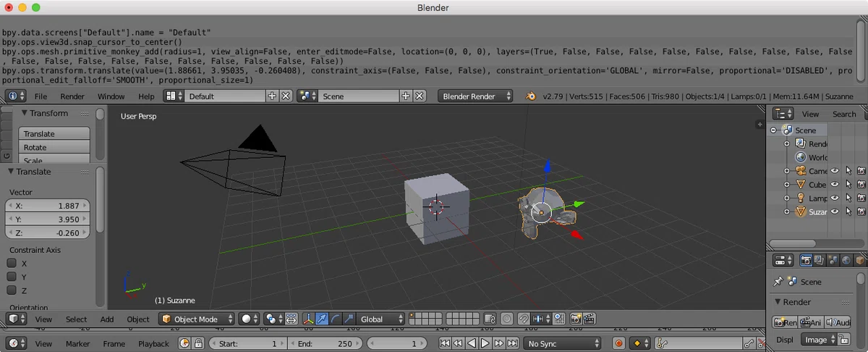Play animation in reverse
The image size is (868, 352).
click(x=472, y=343)
